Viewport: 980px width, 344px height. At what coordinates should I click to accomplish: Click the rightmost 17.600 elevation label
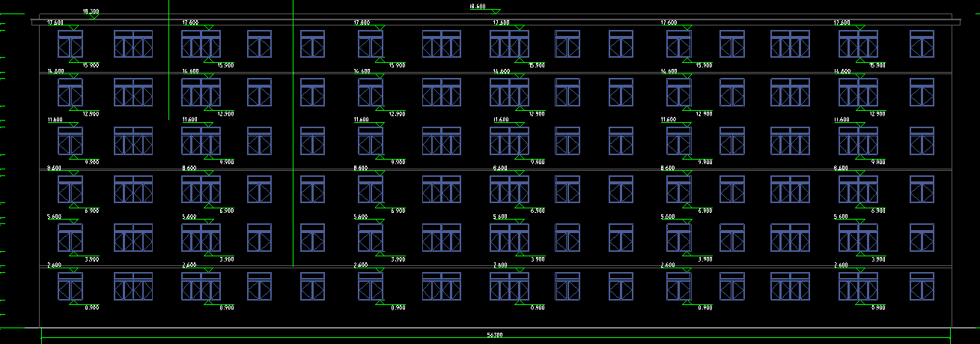tap(841, 23)
